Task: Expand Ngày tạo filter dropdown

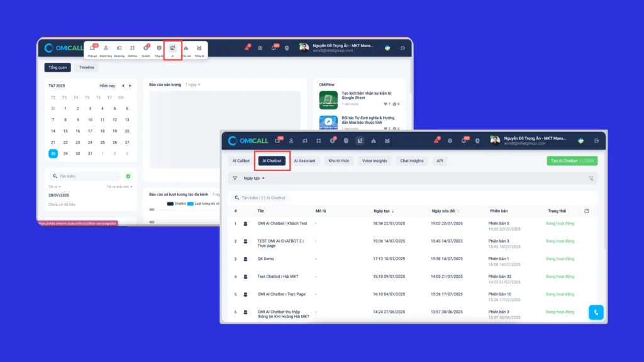Action: click(254, 178)
